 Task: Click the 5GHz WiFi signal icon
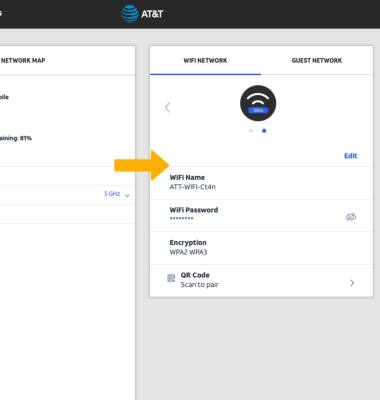[258, 103]
